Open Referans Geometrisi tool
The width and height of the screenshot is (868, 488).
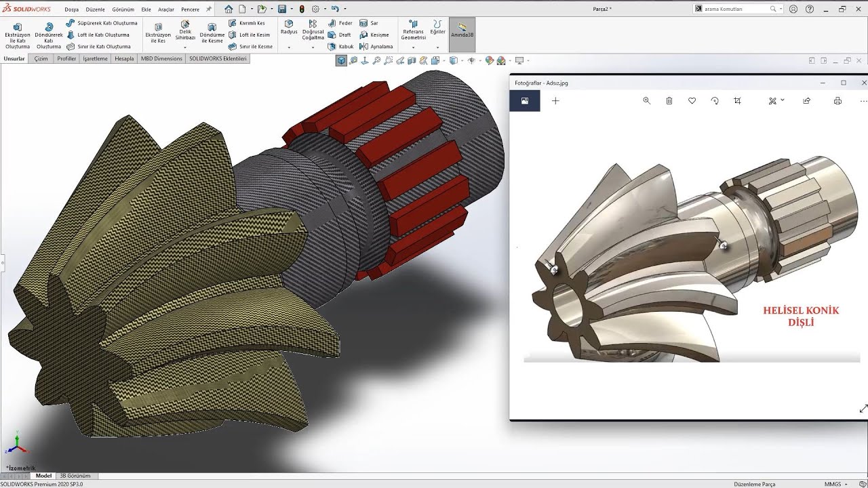click(x=413, y=31)
